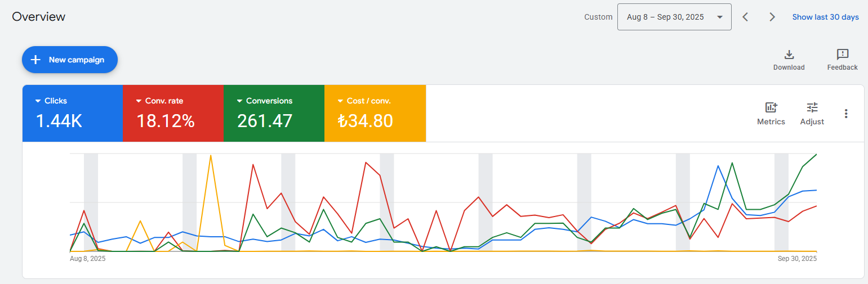Open the Metrics chart icon

(x=771, y=107)
